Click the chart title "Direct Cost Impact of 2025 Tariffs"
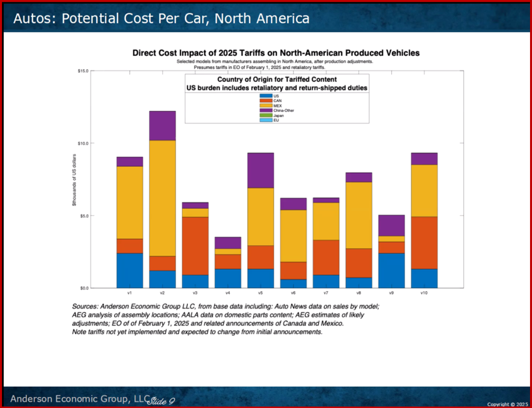This screenshot has width=532, height=408. tap(276, 53)
